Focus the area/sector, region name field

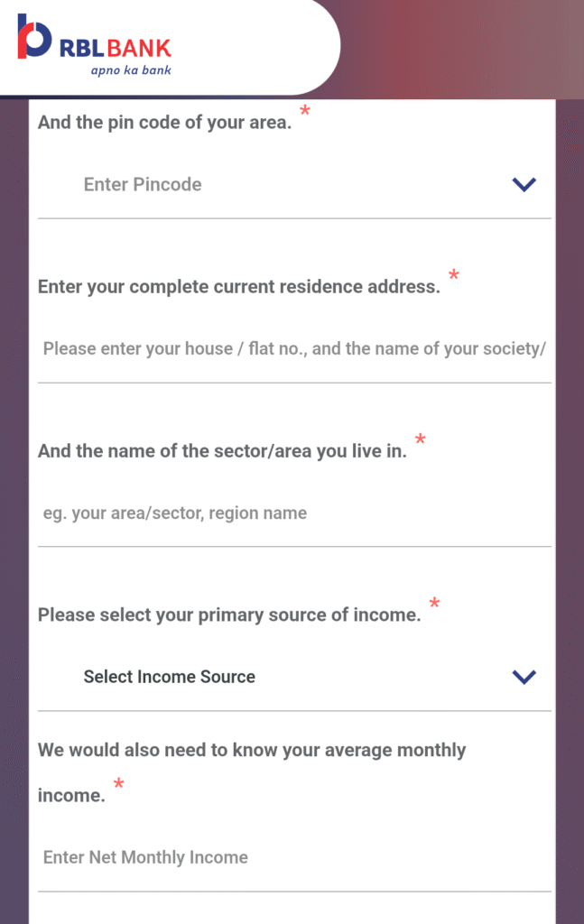[x=294, y=513]
